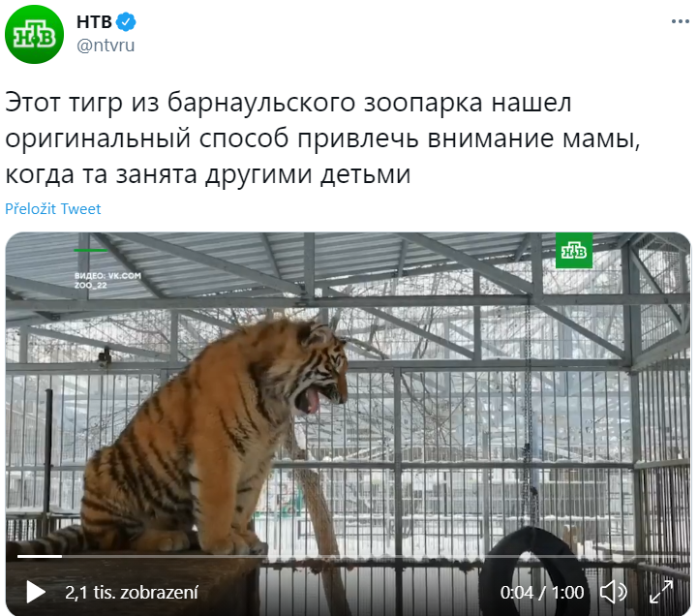Click the ВИДЕО: VK.COM ZOO_22 credit
This screenshot has height=616, width=698.
tap(107, 280)
